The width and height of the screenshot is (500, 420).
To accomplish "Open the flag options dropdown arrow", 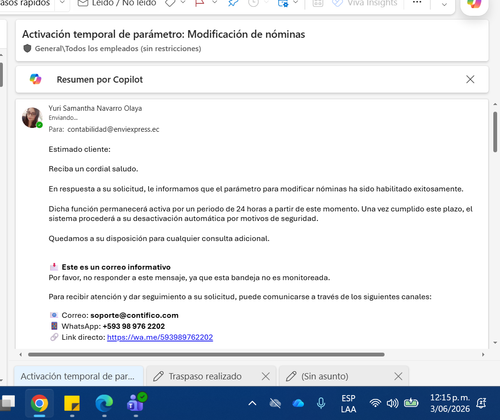I will click(x=215, y=3).
